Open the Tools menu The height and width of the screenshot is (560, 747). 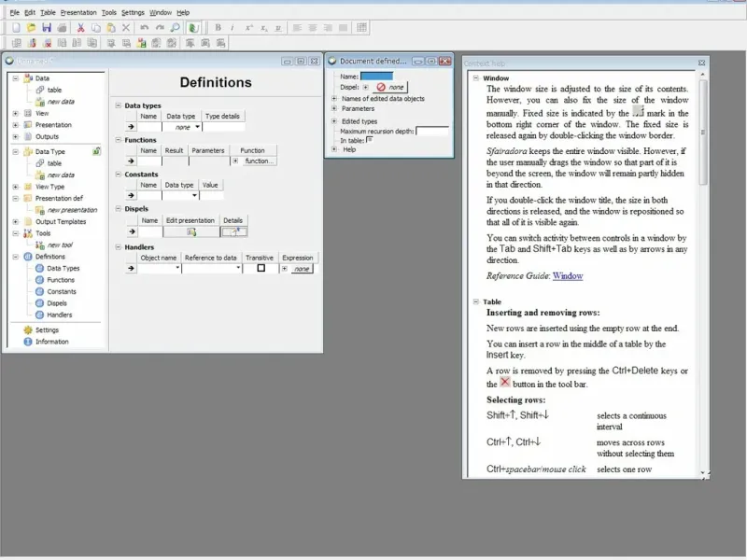(108, 12)
